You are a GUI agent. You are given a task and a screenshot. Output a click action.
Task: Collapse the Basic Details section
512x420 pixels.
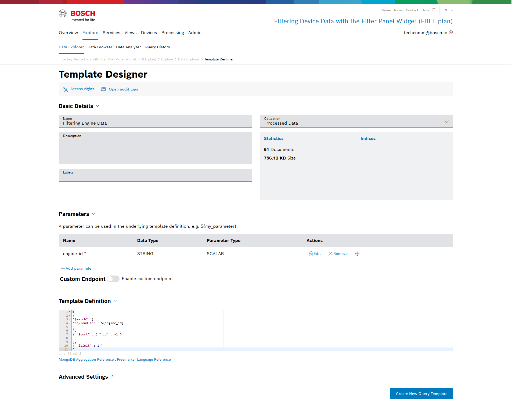[x=98, y=106]
